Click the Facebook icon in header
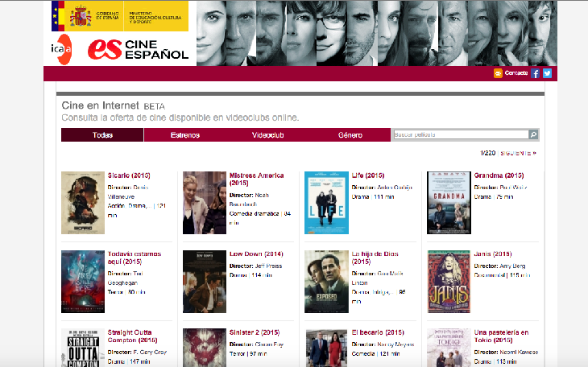 pos(536,73)
